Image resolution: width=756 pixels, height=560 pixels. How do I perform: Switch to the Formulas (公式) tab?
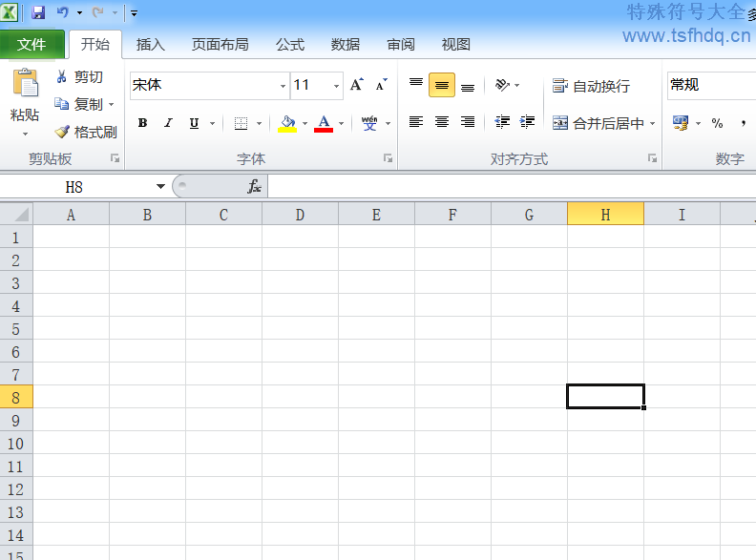pyautogui.click(x=290, y=44)
